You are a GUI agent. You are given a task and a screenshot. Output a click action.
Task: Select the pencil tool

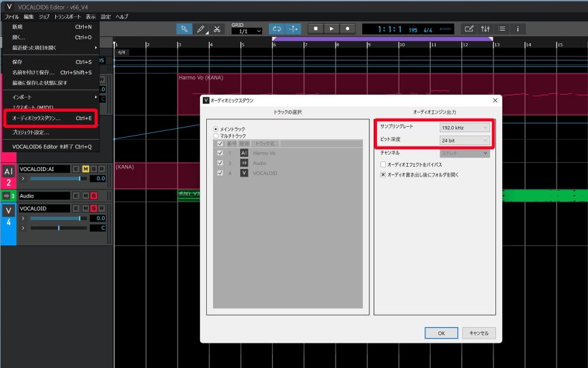(x=201, y=29)
